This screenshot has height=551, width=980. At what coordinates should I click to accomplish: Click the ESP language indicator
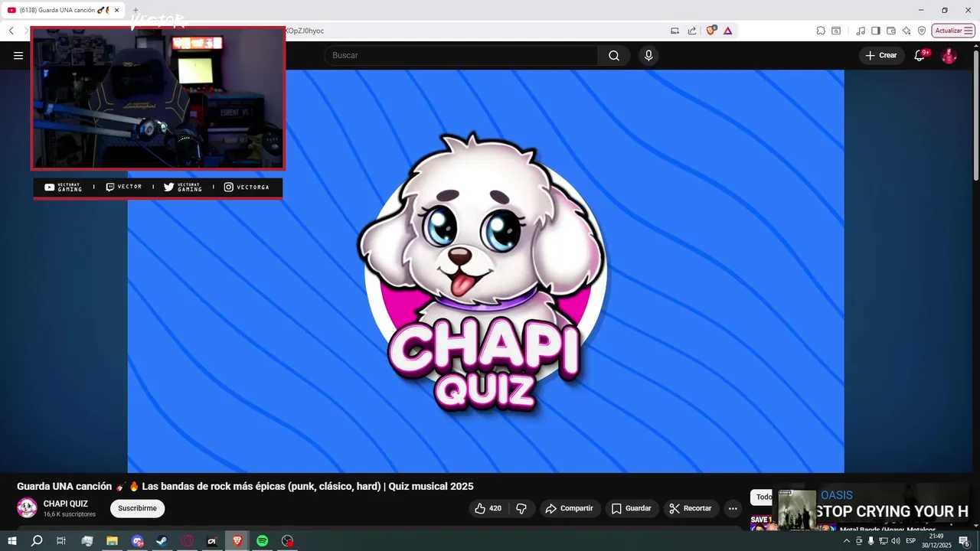click(911, 541)
